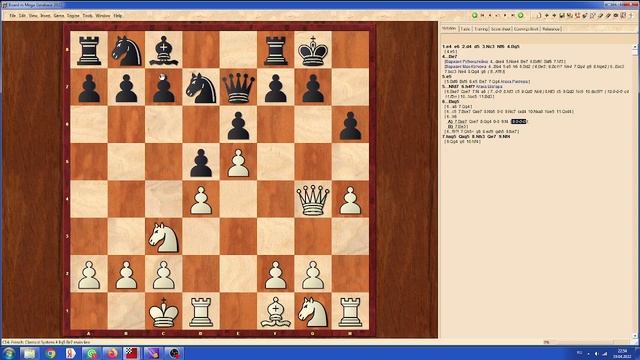Open the Tools menu
This screenshot has height=360, width=640.
pyautogui.click(x=88, y=16)
